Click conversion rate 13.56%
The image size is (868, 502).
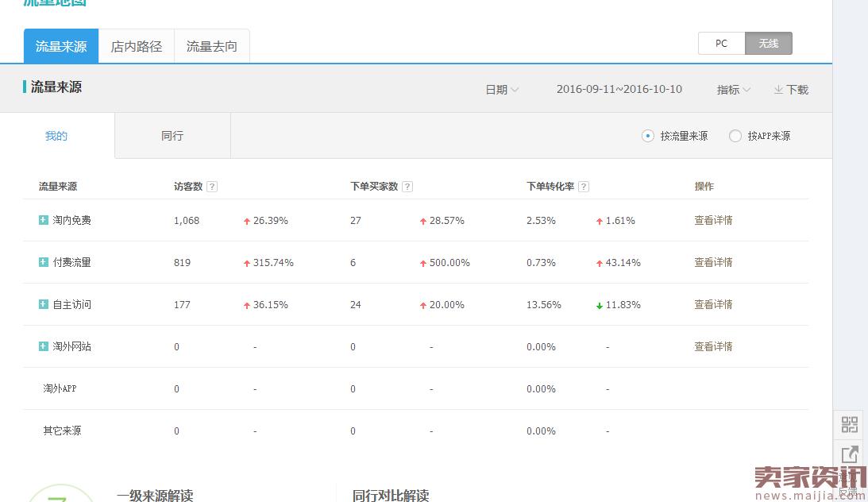pyautogui.click(x=544, y=304)
